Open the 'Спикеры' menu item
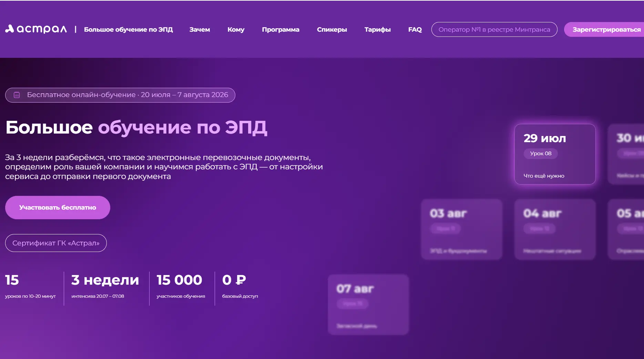The width and height of the screenshot is (644, 359). pos(332,30)
